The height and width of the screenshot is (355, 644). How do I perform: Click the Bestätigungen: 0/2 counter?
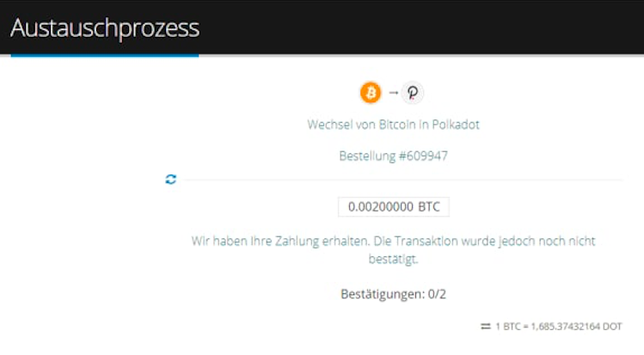coord(394,294)
